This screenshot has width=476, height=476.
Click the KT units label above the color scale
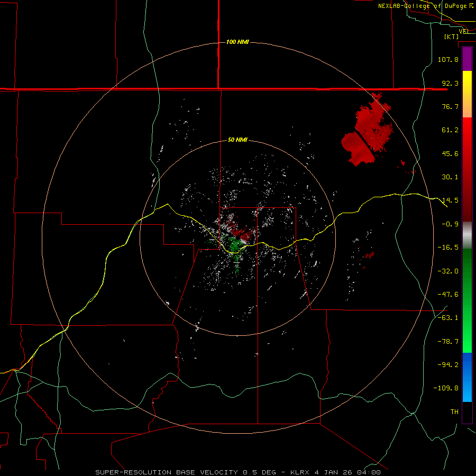point(452,36)
